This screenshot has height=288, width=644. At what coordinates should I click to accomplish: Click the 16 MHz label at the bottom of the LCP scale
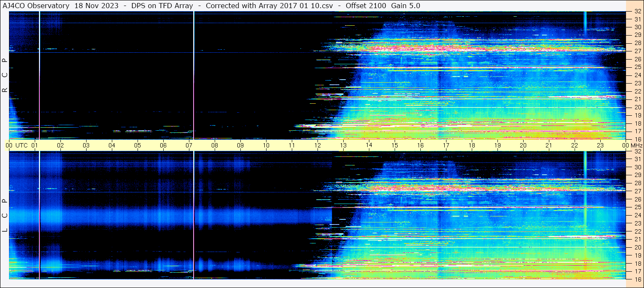637,279
